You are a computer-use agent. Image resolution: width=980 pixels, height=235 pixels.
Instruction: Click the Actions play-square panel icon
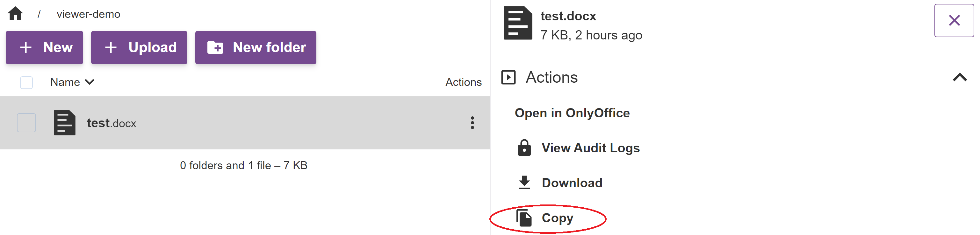pos(509,77)
